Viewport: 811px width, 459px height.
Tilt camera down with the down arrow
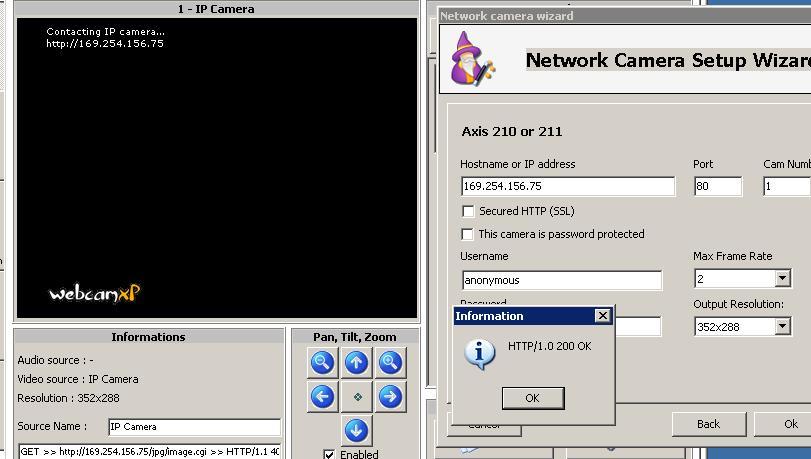pyautogui.click(x=356, y=431)
